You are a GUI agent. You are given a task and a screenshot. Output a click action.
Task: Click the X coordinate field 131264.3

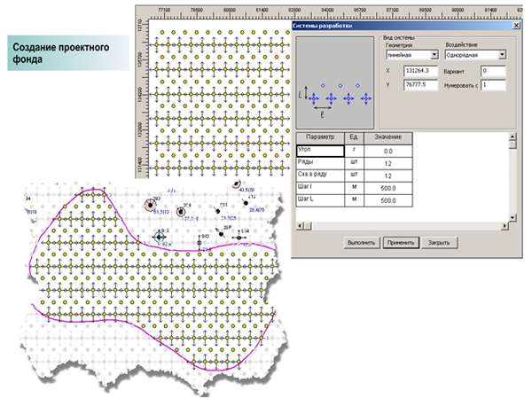click(x=420, y=71)
